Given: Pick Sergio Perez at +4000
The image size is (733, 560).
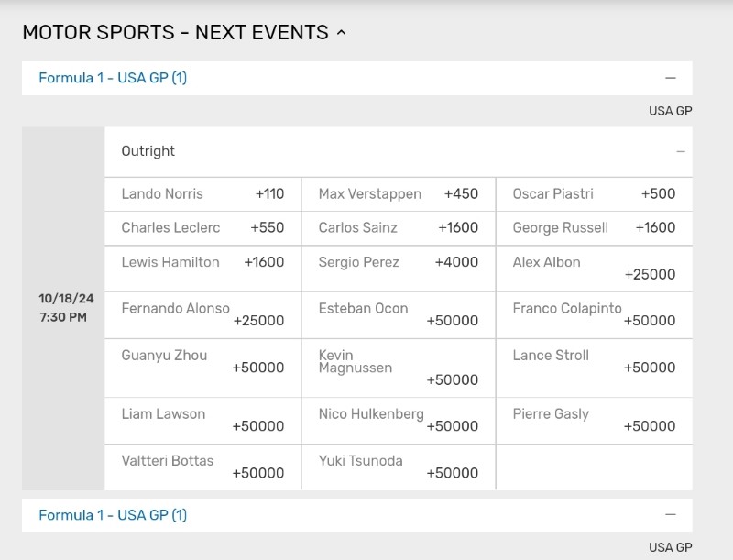Looking at the screenshot, I should click(x=399, y=269).
